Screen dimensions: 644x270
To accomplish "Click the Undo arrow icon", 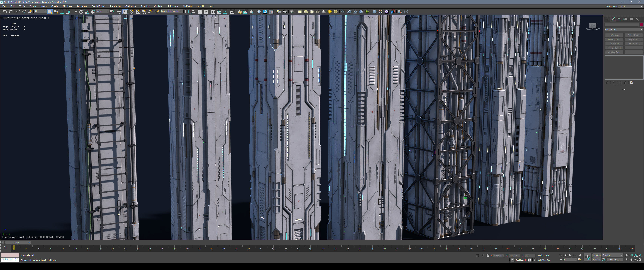I will point(4,11).
